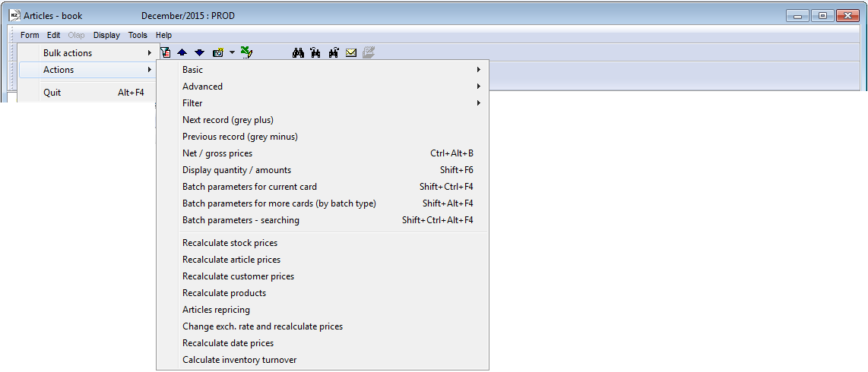
Task: Click the camera snapshot toolbar icon
Action: (x=218, y=53)
